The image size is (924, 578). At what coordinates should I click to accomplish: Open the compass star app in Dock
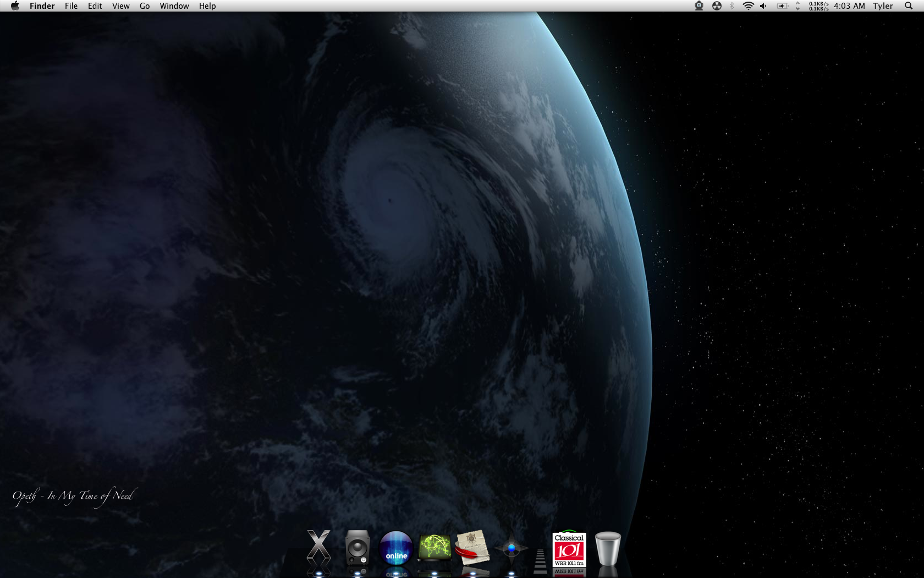tap(512, 548)
